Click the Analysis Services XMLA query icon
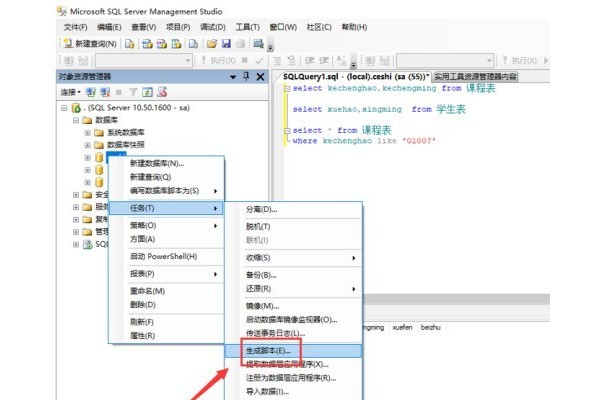The height and width of the screenshot is (400, 600). point(176,44)
